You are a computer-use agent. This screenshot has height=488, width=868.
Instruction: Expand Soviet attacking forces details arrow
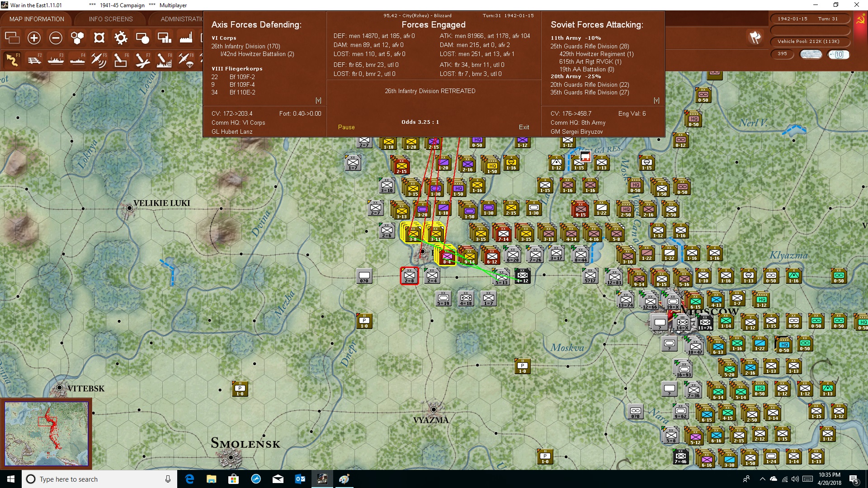656,100
